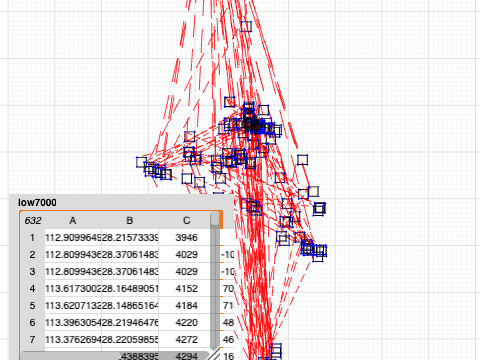Select row 7 header
Image resolution: width=480 pixels, height=360 pixels.
coord(32,339)
